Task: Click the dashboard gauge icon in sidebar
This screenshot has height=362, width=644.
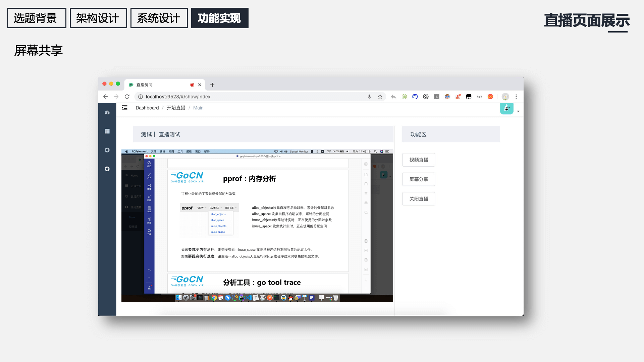Action: tap(107, 113)
